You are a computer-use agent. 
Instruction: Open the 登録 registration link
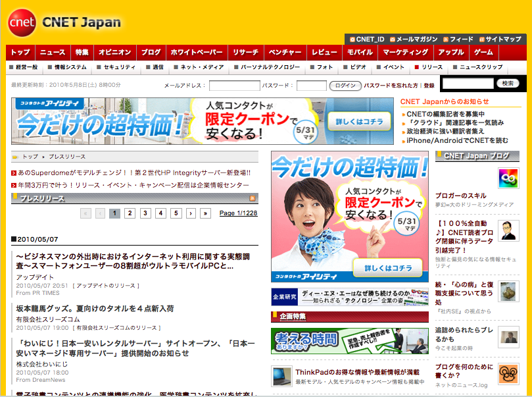click(429, 86)
